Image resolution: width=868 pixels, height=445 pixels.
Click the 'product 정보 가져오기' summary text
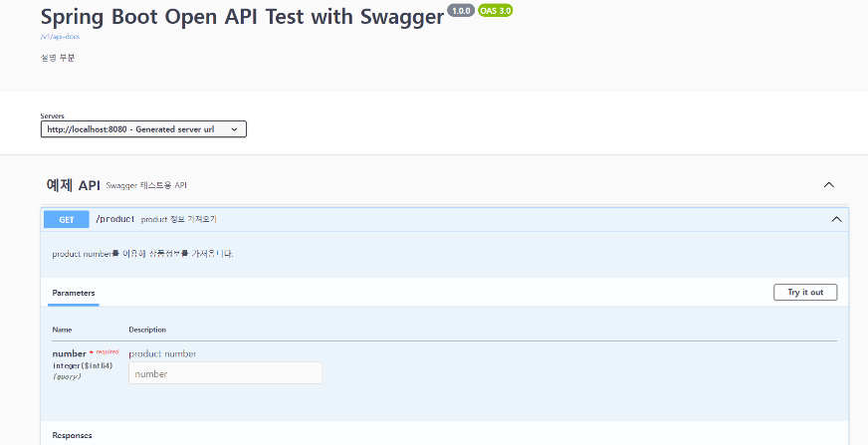(179, 220)
